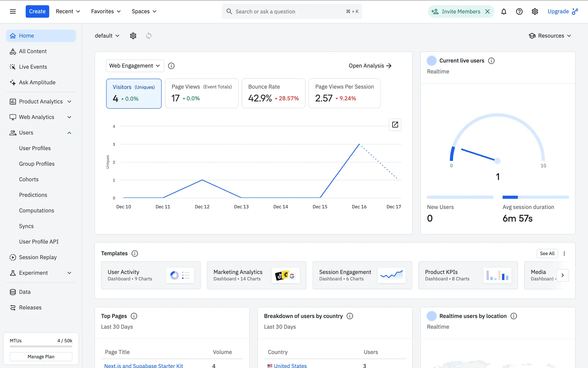Select Page Views Per Session metric card
This screenshot has height=368, width=588.
344,94
